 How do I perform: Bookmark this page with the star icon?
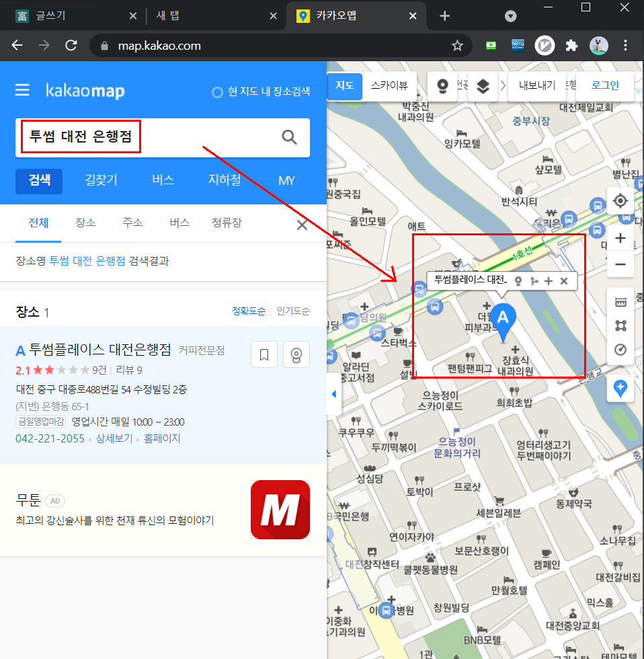pyautogui.click(x=457, y=46)
